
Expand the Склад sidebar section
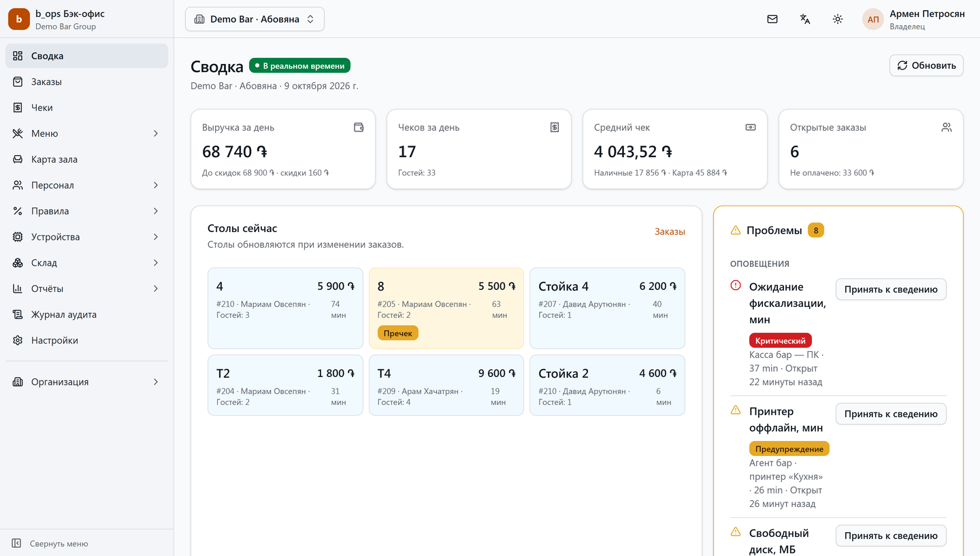pos(86,263)
